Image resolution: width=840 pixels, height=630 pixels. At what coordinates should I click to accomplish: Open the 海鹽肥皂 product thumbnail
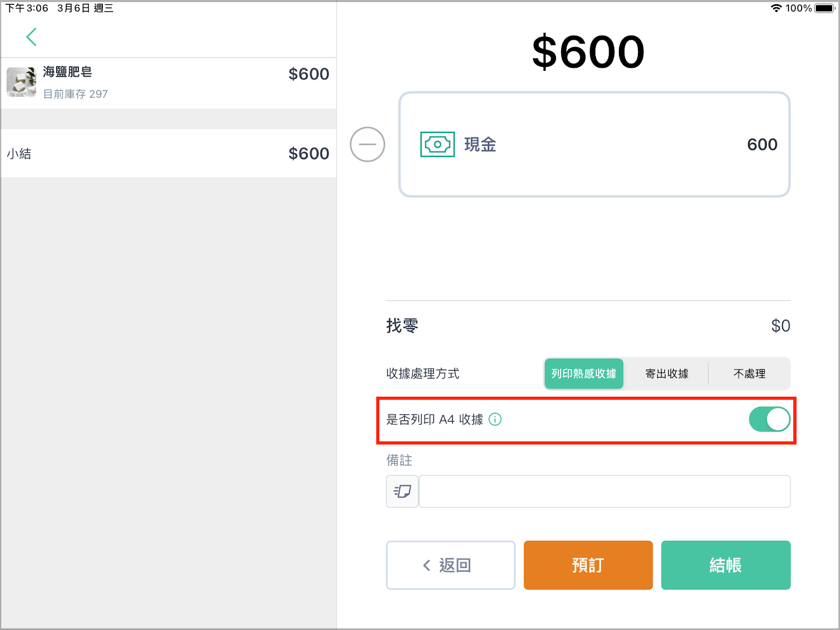pyautogui.click(x=22, y=82)
